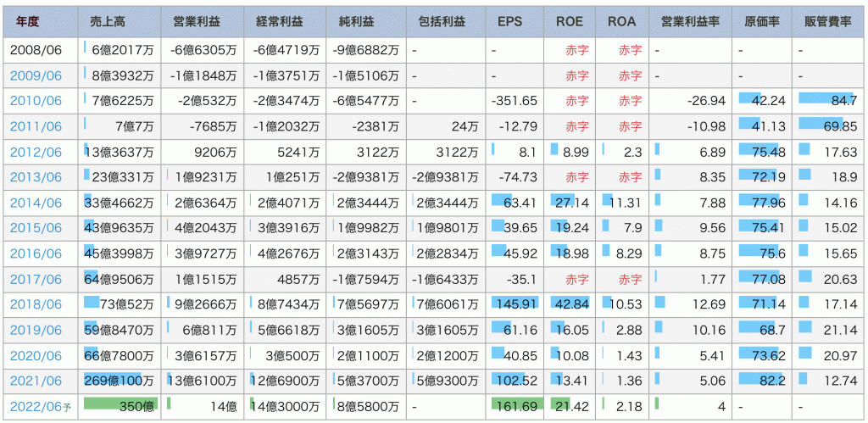The width and height of the screenshot is (868, 423).
Task: Click the 269億100万 sales cell
Action: pyautogui.click(x=121, y=380)
